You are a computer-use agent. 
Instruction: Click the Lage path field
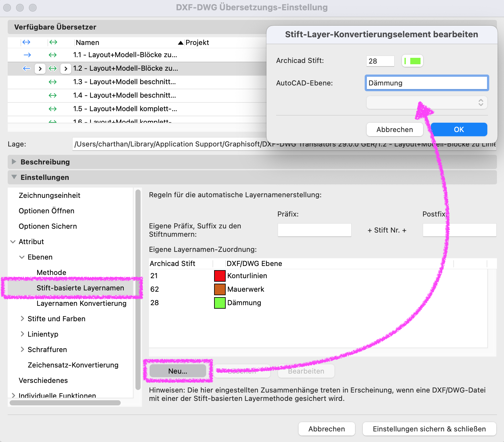(x=284, y=144)
